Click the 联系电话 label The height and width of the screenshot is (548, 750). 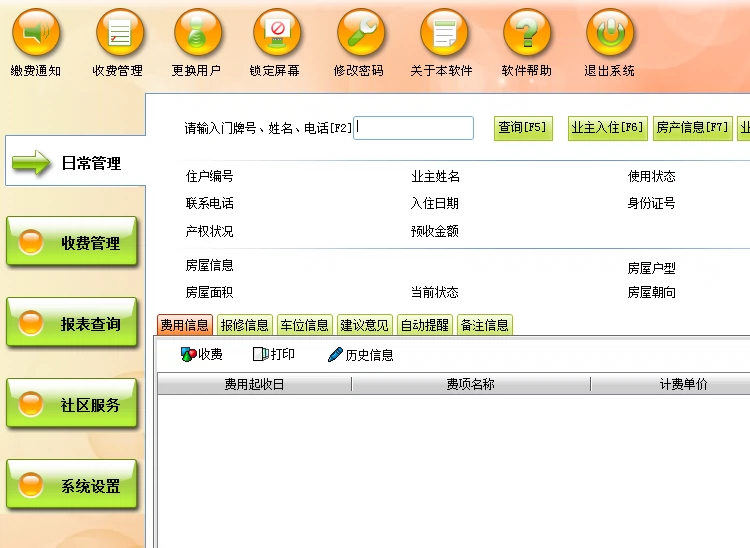click(210, 203)
